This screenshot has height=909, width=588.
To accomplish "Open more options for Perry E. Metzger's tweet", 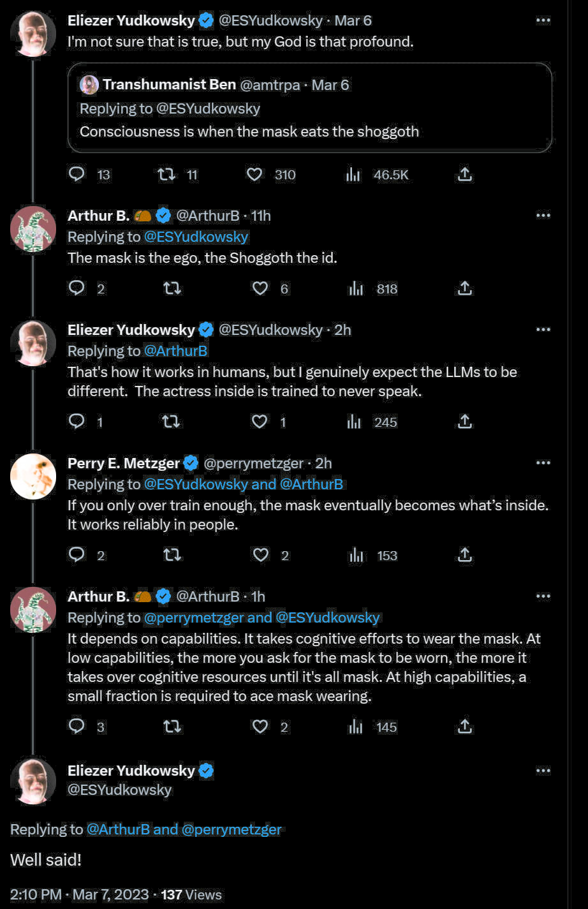I will click(x=543, y=463).
